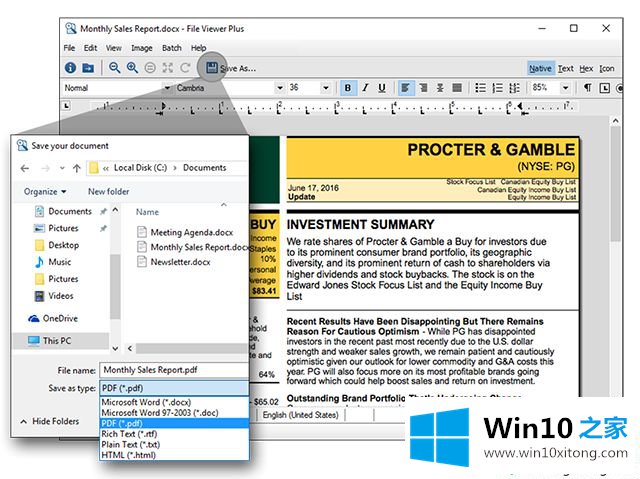Select This PC in the navigation pane
This screenshot has width=640, height=479.
[61, 341]
